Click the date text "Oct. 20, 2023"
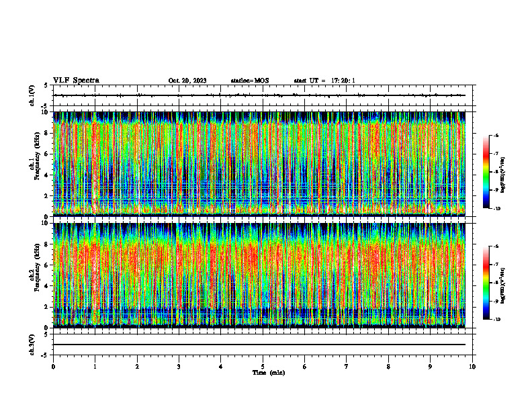 (187, 81)
